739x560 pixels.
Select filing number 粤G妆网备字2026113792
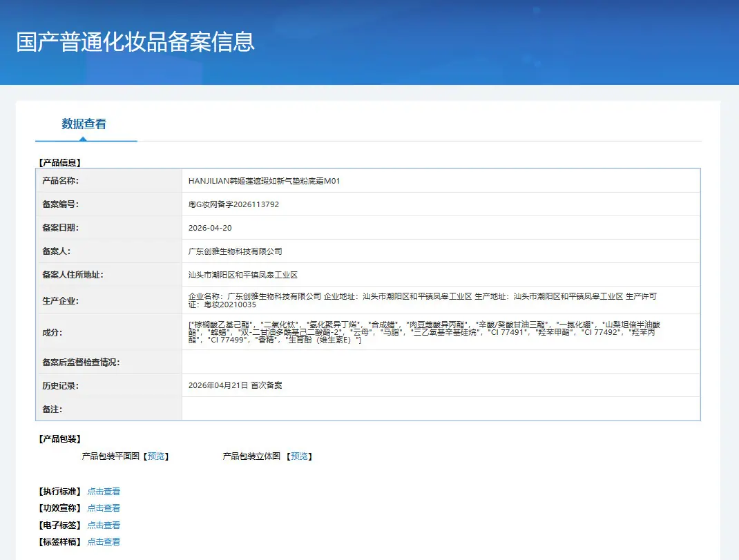[x=233, y=204]
